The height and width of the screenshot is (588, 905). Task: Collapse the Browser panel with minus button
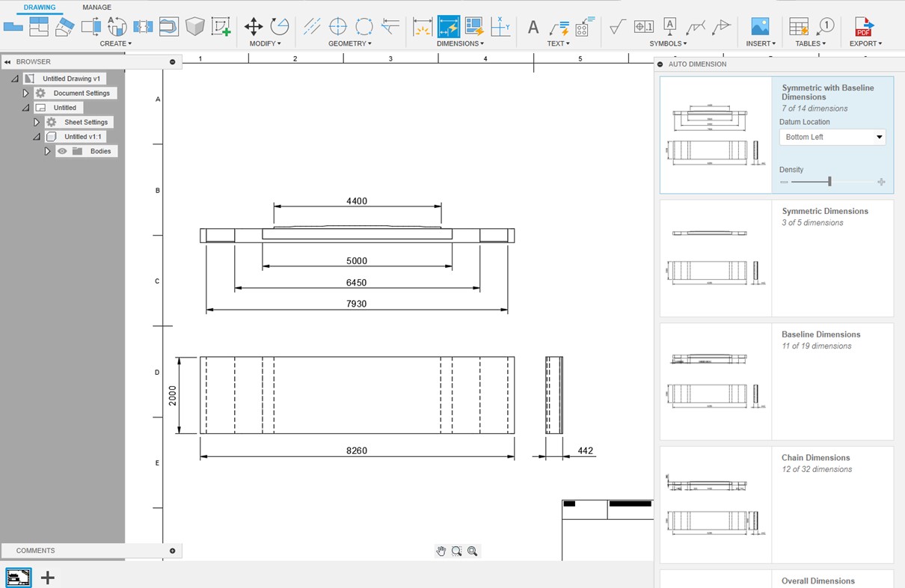(173, 62)
